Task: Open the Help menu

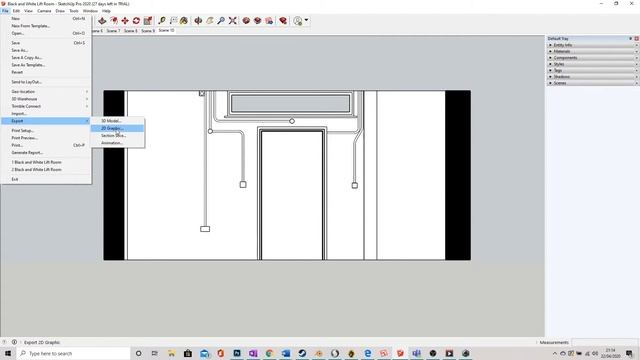Action: pos(106,11)
